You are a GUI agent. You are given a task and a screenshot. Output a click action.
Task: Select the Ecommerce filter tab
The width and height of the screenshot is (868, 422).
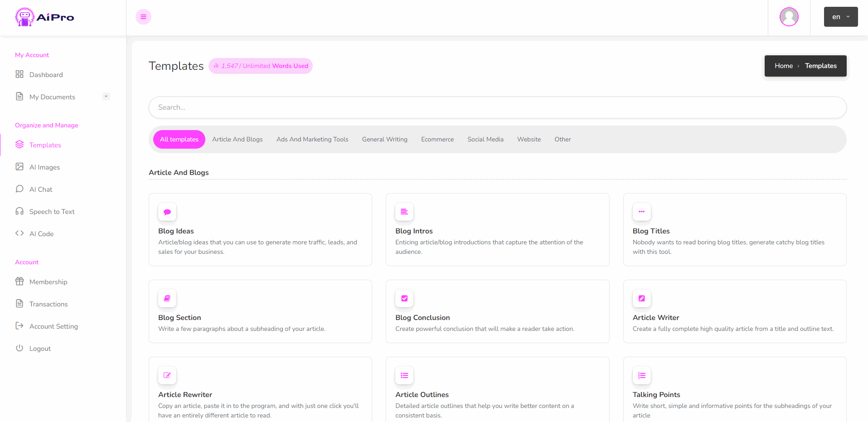(x=437, y=139)
